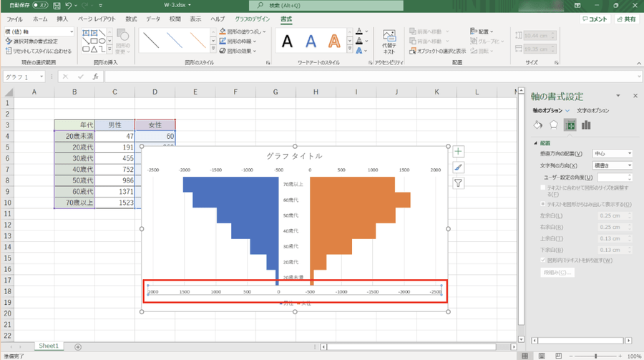Click 選択対象の書式設定 button
Viewport: 644px width, 360px height.
point(36,42)
